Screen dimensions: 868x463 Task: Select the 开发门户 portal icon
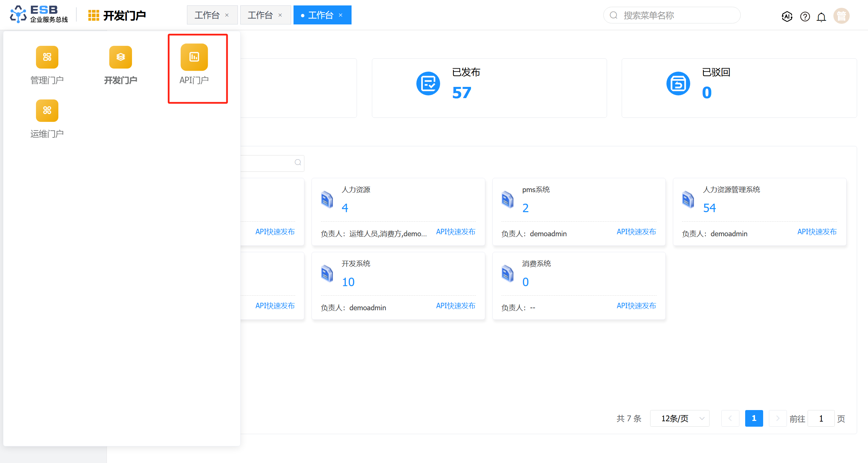[120, 57]
